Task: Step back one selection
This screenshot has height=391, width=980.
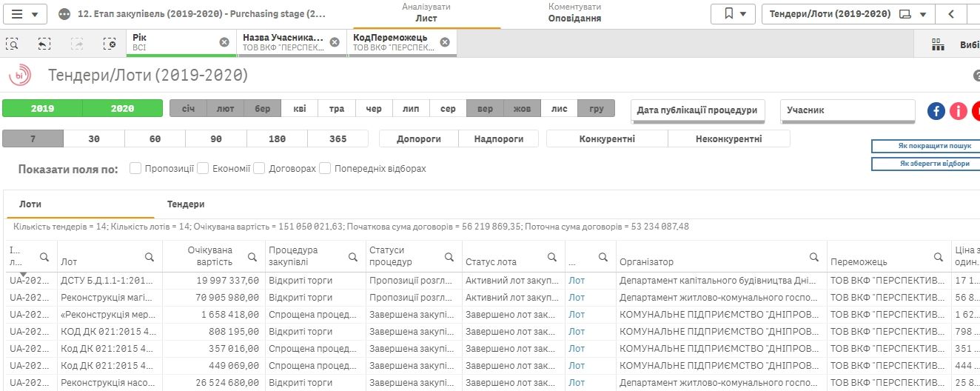Action: tap(44, 44)
